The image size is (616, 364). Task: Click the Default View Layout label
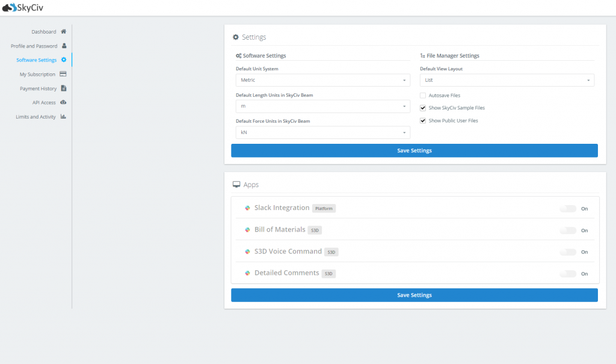pyautogui.click(x=441, y=69)
